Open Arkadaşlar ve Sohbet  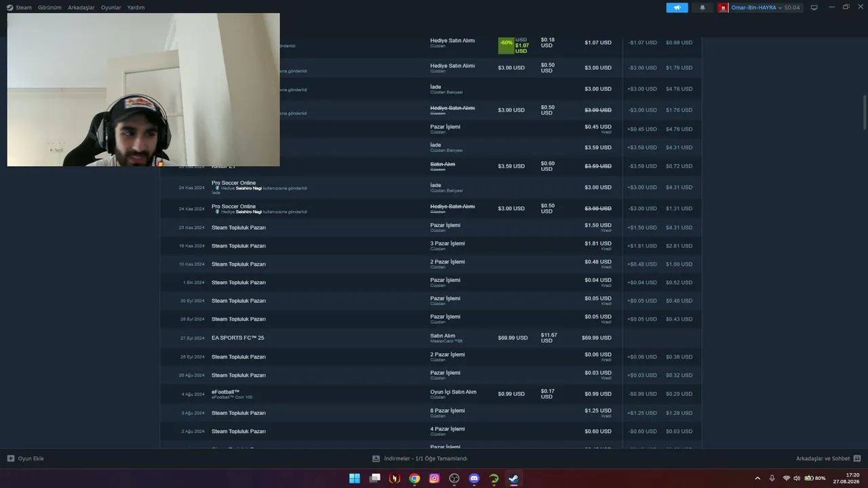point(823,459)
